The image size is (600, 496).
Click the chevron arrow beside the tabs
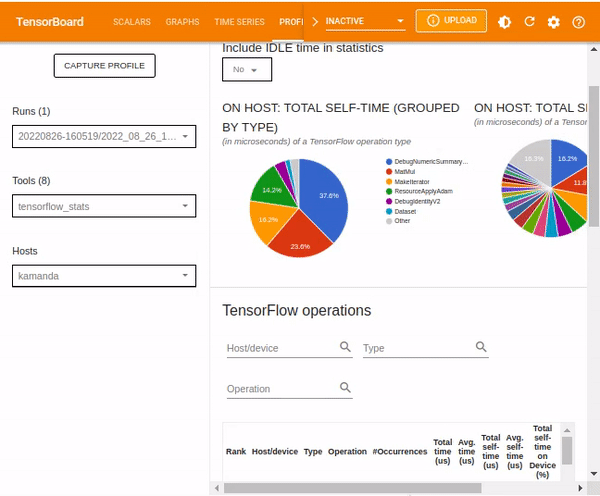pos(315,21)
